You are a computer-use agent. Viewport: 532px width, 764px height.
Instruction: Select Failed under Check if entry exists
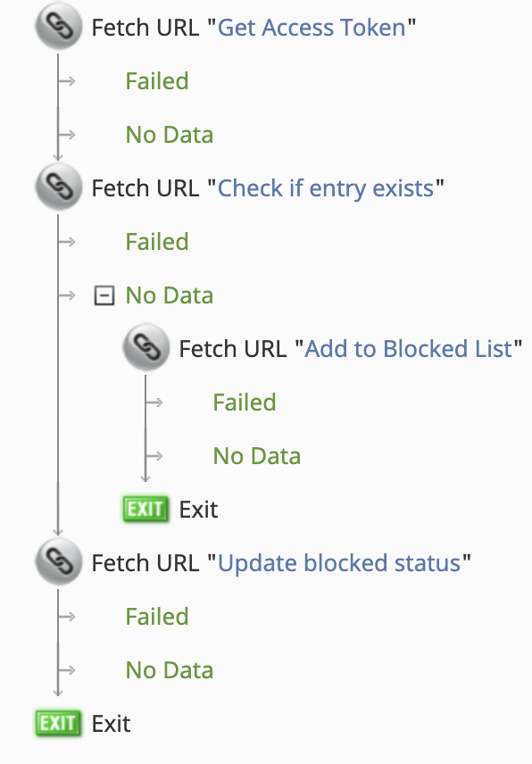click(x=157, y=242)
